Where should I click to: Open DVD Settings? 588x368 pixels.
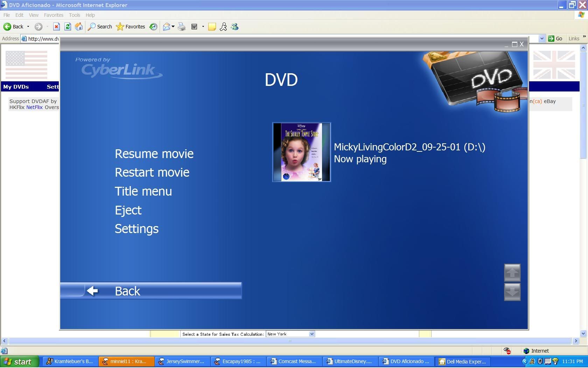click(136, 229)
